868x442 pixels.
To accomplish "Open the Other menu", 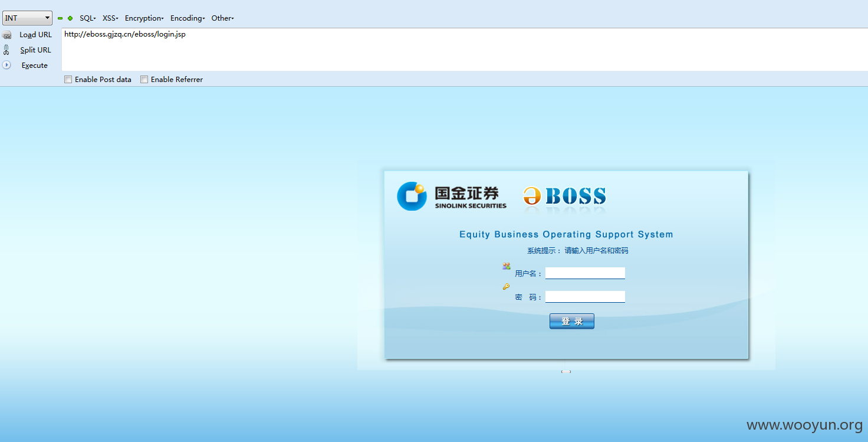I will (223, 18).
